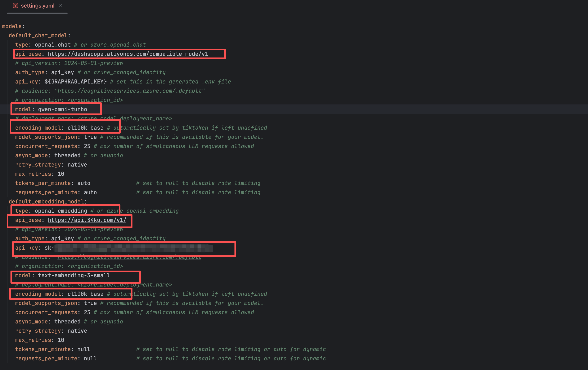Screen dimensions: 588x370
Task: Click the YAML file icon on the tab
Action: pos(15,5)
